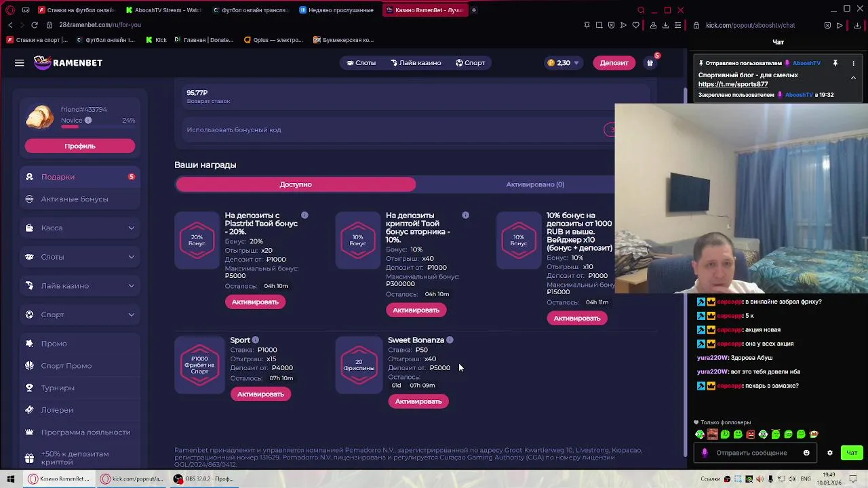Click the ENG language indicator

[x=806, y=479]
